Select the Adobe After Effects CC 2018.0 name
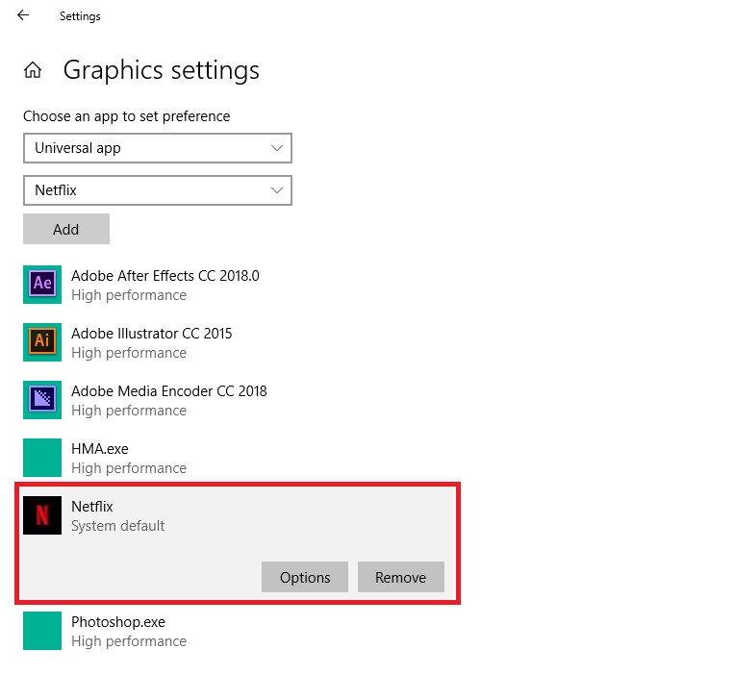 click(165, 276)
